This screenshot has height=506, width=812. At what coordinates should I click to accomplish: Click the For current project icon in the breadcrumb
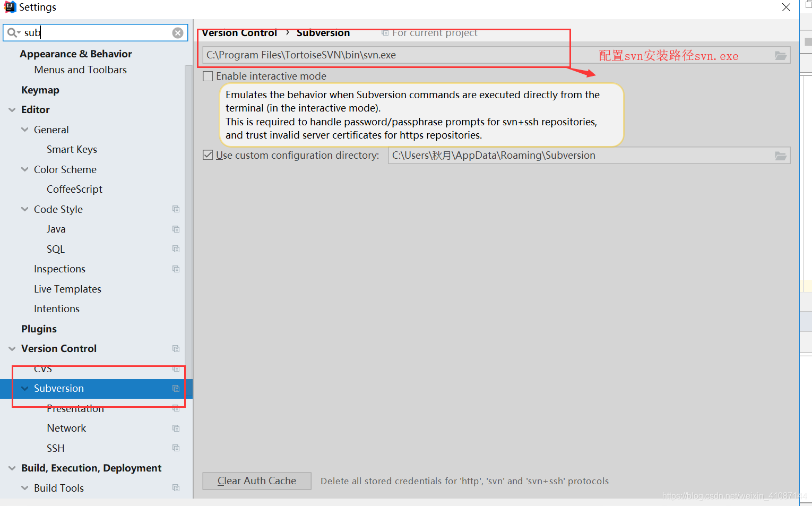coord(385,33)
